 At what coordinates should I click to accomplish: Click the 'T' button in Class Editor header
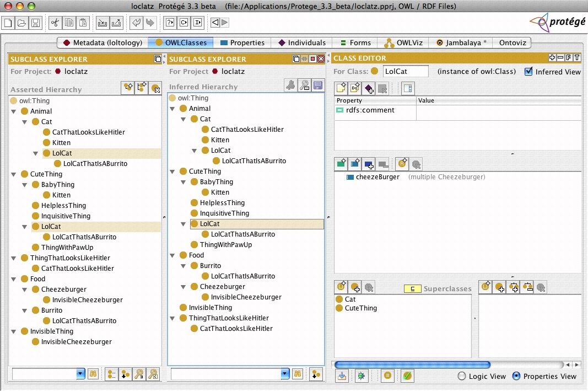577,57
